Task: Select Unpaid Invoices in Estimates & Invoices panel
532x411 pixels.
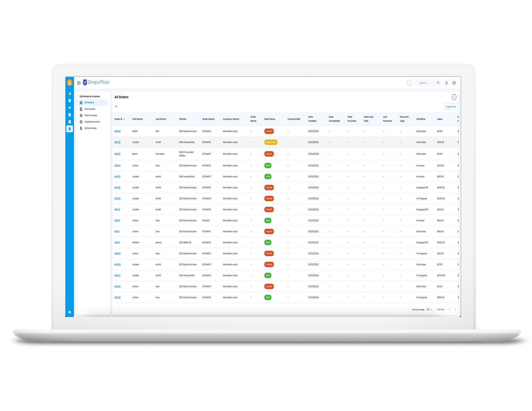Action: click(92, 122)
